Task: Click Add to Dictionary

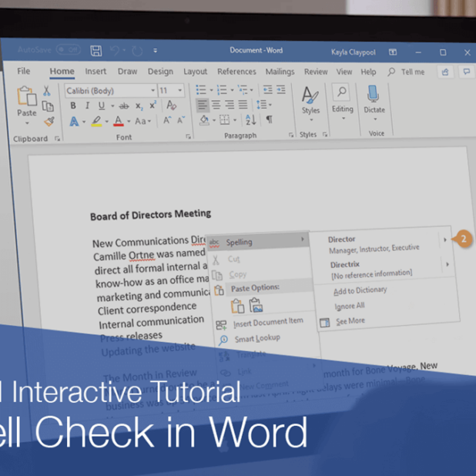Action: [360, 290]
